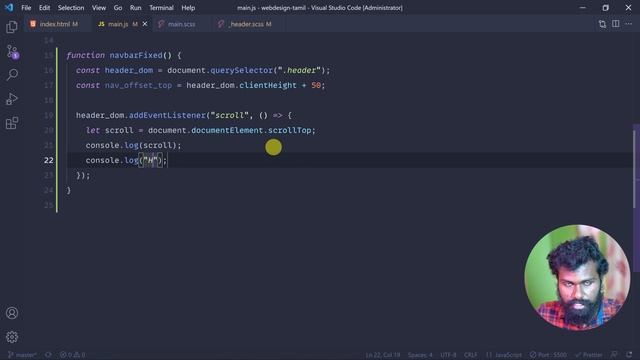This screenshot has height=360, width=640.
Task: Open the Selection menu
Action: click(71, 8)
